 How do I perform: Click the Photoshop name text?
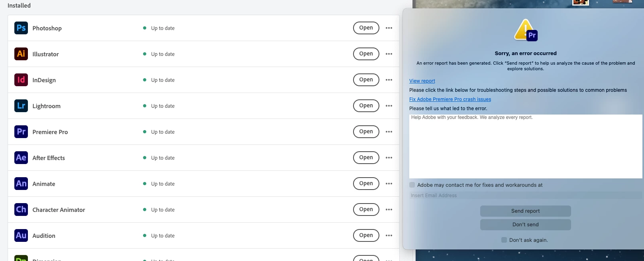pos(47,28)
